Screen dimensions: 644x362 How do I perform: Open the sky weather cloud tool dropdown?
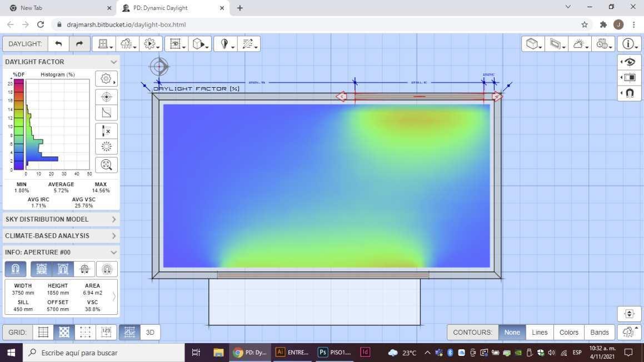(x=127, y=44)
